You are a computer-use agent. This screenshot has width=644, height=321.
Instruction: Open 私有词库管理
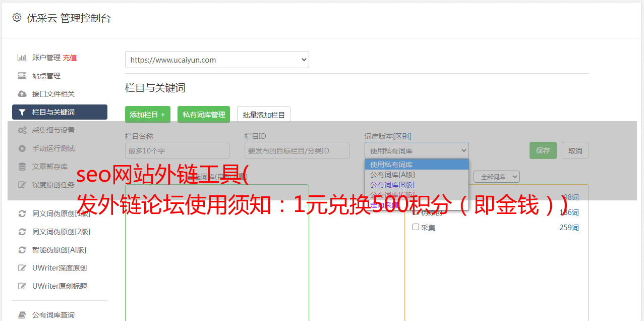(x=204, y=115)
